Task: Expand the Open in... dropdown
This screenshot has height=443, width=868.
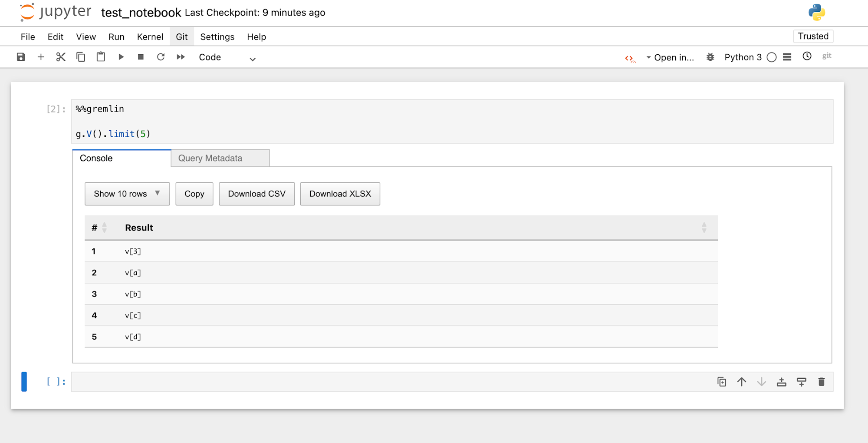Action: tap(670, 57)
